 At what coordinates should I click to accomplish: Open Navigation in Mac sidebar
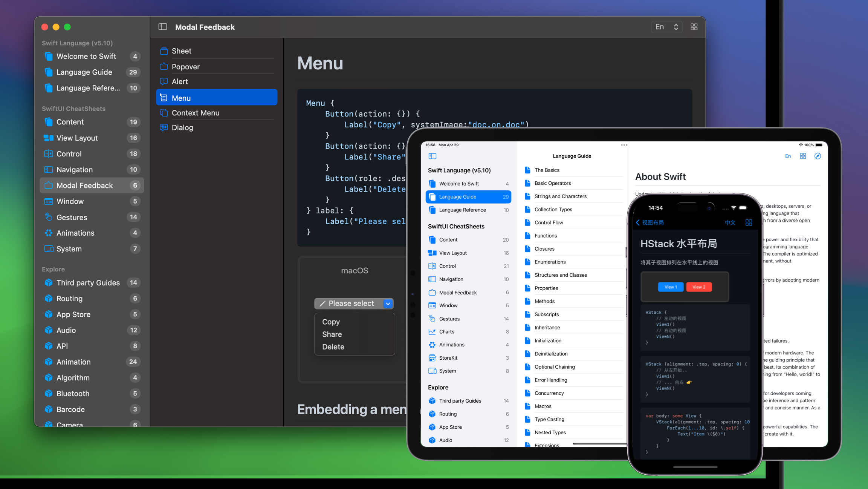[92, 170]
